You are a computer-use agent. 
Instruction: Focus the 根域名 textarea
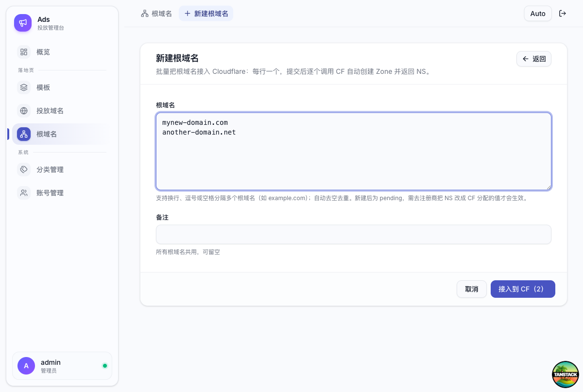coord(354,152)
